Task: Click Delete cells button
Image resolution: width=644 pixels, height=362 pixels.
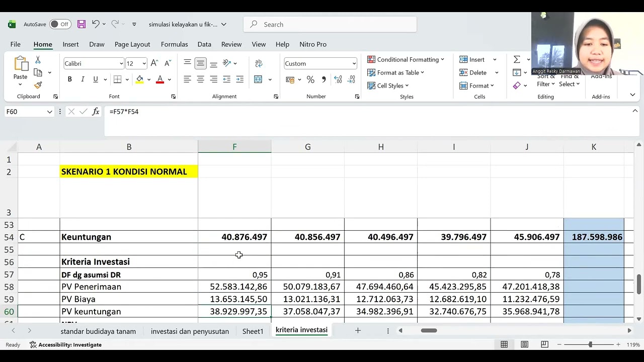Action: tap(477, 72)
